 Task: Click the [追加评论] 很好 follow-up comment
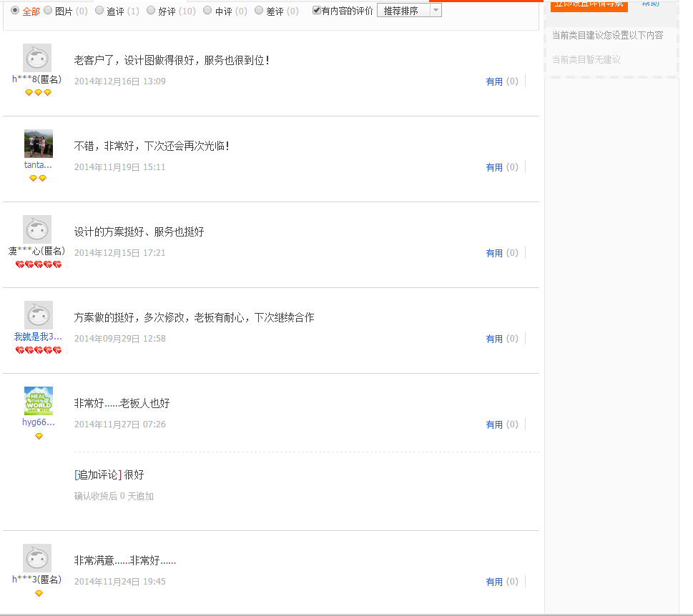pyautogui.click(x=109, y=475)
